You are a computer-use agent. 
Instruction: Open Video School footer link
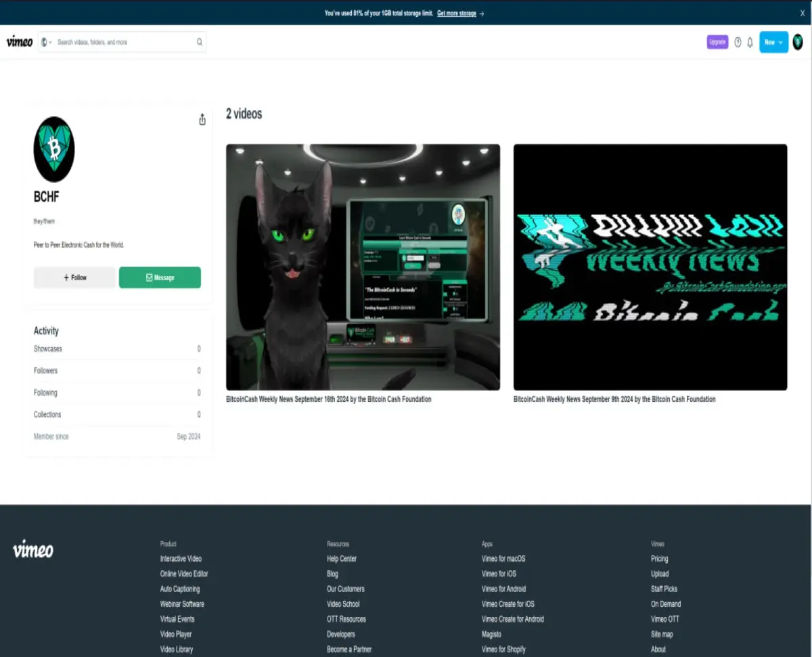click(343, 604)
